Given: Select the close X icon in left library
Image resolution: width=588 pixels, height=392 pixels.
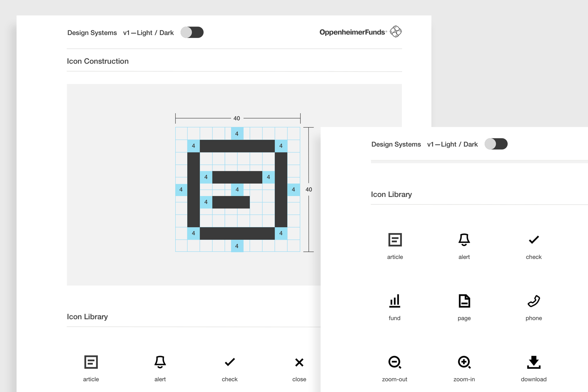Looking at the screenshot, I should [x=299, y=362].
